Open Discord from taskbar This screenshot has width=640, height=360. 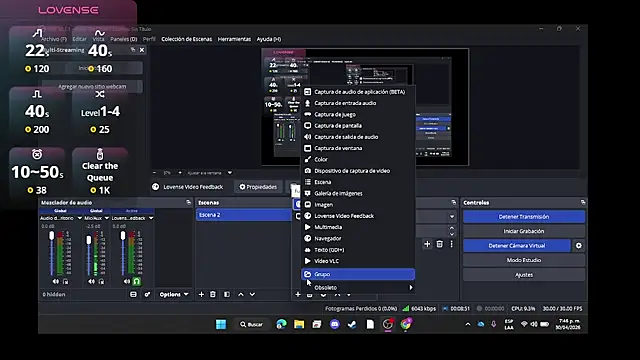(x=335, y=324)
